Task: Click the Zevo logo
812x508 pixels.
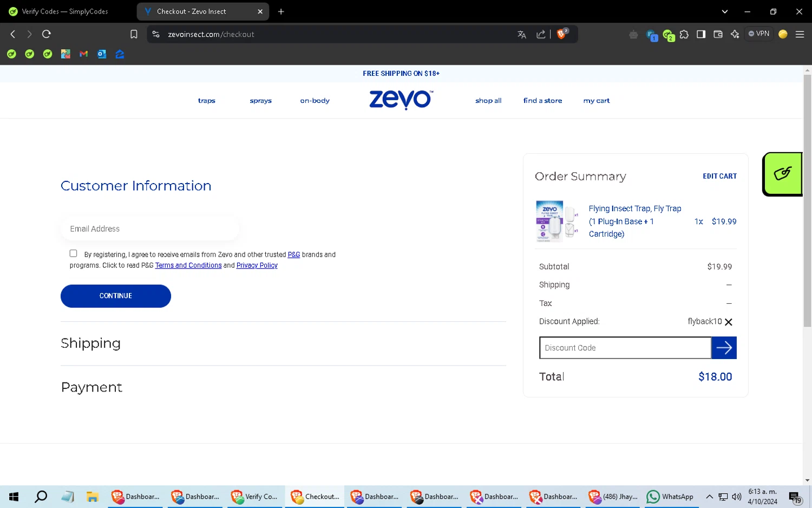Action: (x=401, y=100)
